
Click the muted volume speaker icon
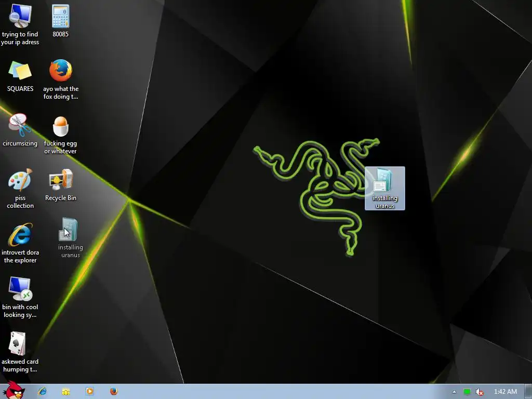pos(479,392)
